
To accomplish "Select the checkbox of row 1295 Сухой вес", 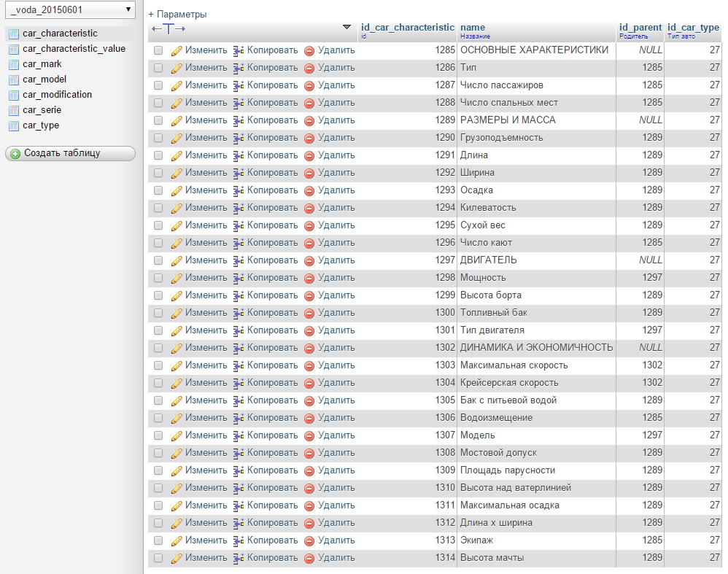I will point(158,225).
